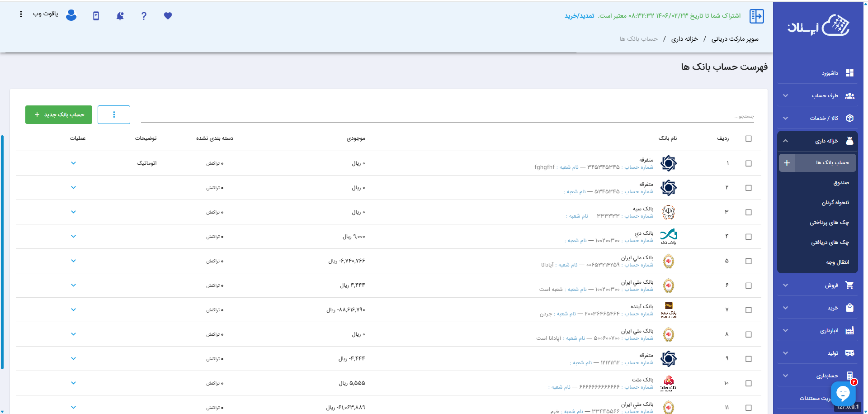Click the blue vertical scrollbar on left edge
Screen dimensions: 868x414
tap(2, 252)
